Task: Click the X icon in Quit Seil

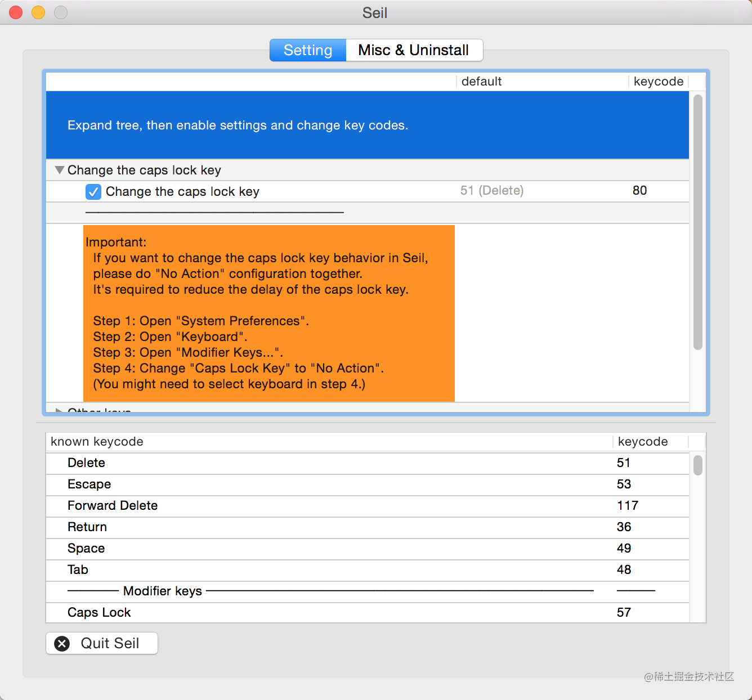Action: pos(62,643)
